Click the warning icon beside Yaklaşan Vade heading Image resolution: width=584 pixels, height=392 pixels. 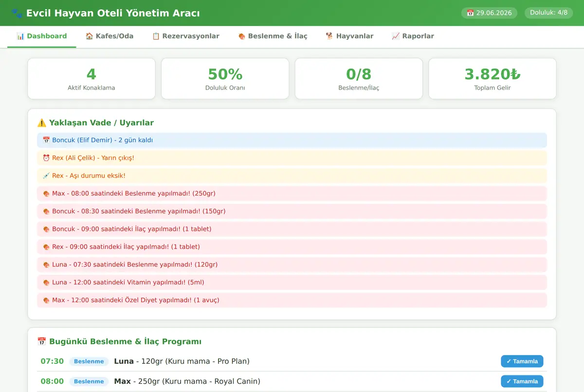click(x=42, y=123)
